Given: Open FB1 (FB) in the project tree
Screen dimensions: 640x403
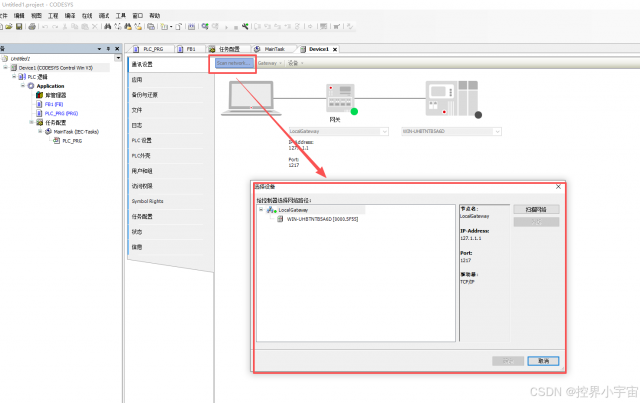Looking at the screenshot, I should click(x=54, y=104).
